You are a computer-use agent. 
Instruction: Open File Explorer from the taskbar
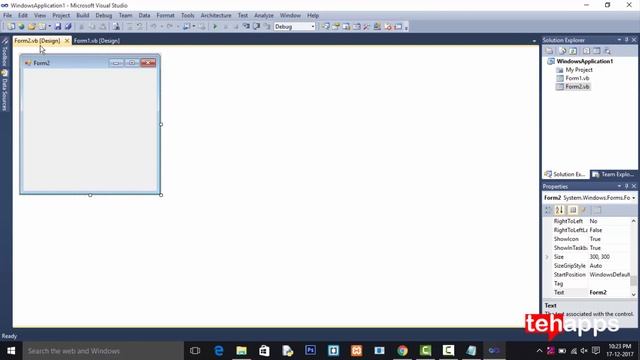click(x=242, y=351)
